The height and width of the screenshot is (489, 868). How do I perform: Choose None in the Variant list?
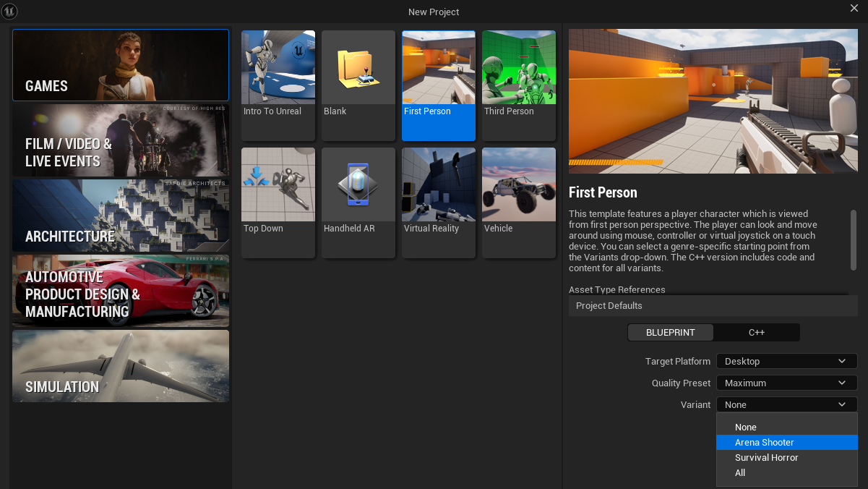pos(786,428)
